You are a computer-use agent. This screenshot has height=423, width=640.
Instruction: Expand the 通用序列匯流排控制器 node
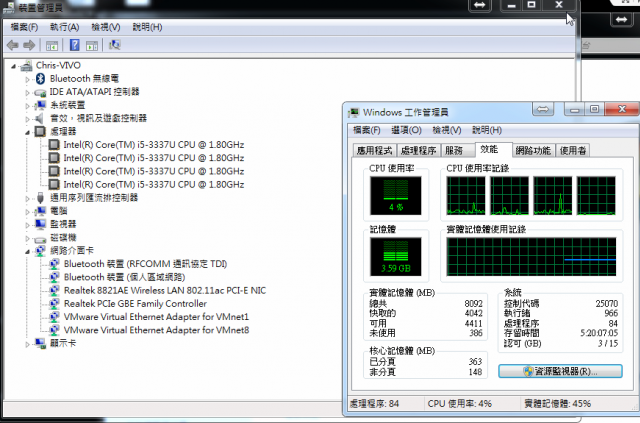click(x=27, y=198)
